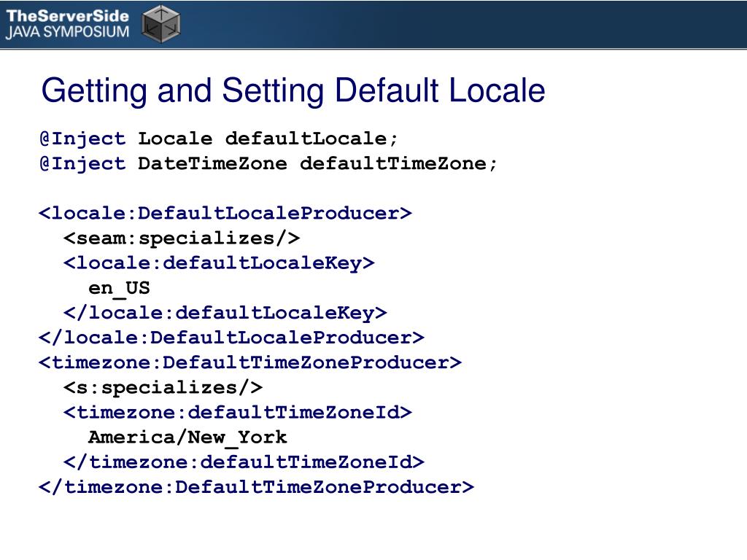Click the cube logo icon in header
The image size is (747, 560).
pyautogui.click(x=161, y=24)
